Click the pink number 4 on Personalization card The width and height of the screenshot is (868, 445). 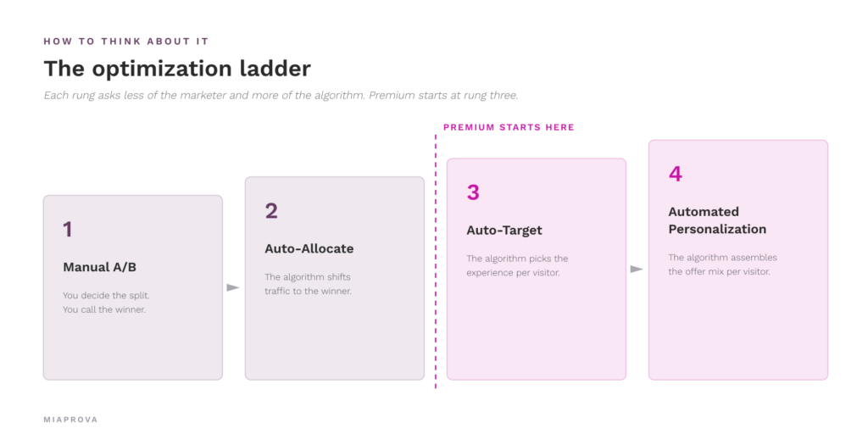click(x=676, y=174)
